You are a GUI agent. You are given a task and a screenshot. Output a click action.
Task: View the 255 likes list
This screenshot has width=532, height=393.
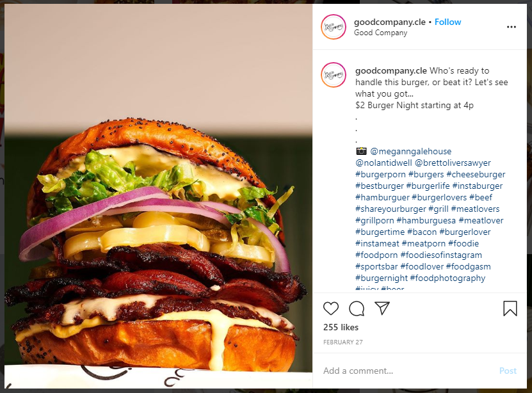(x=341, y=327)
